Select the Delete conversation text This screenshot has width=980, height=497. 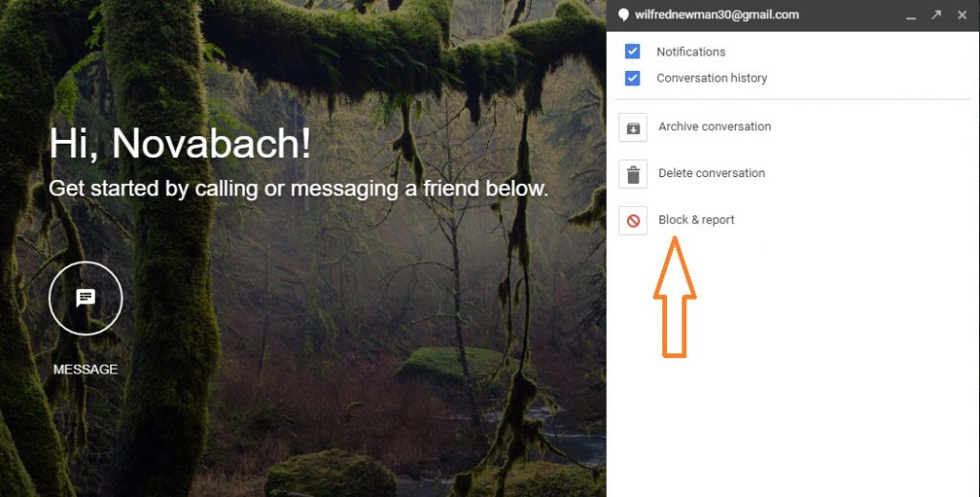click(x=711, y=173)
